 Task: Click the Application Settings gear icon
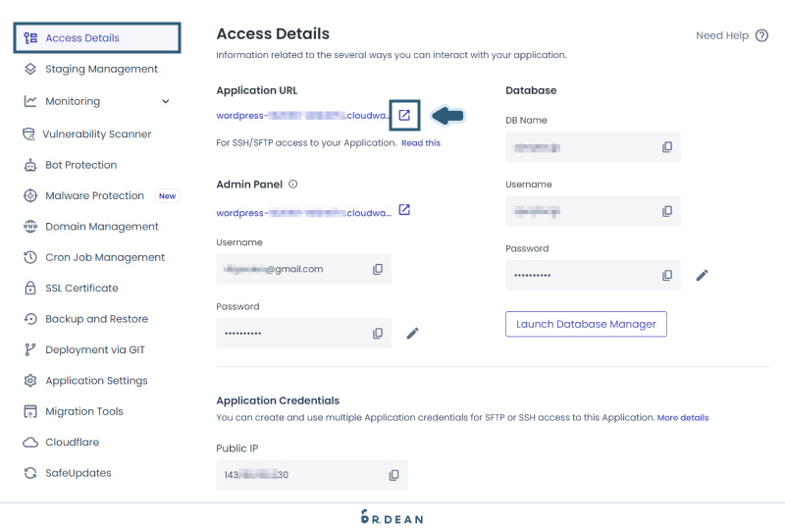pyautogui.click(x=30, y=381)
